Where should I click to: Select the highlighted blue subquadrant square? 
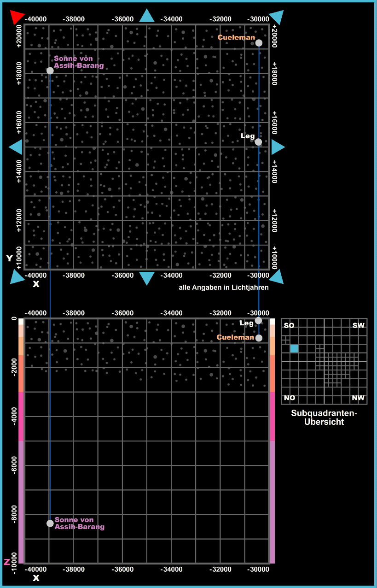[294, 348]
